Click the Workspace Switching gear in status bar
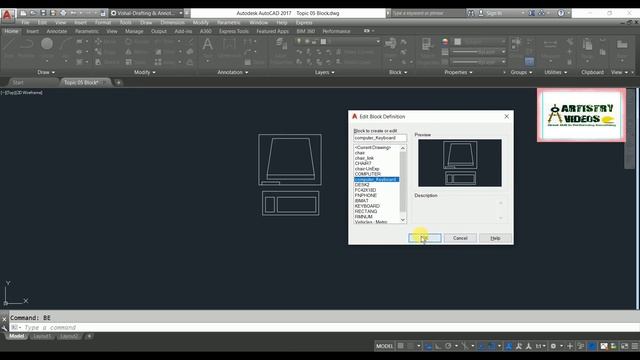This screenshot has width=640, height=360. 553,346
